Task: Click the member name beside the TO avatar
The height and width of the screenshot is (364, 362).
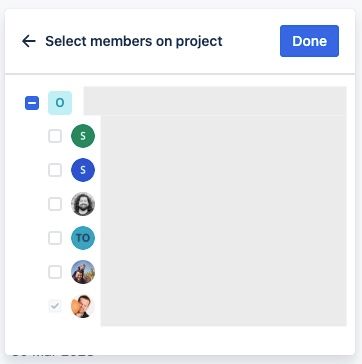Action: click(224, 238)
